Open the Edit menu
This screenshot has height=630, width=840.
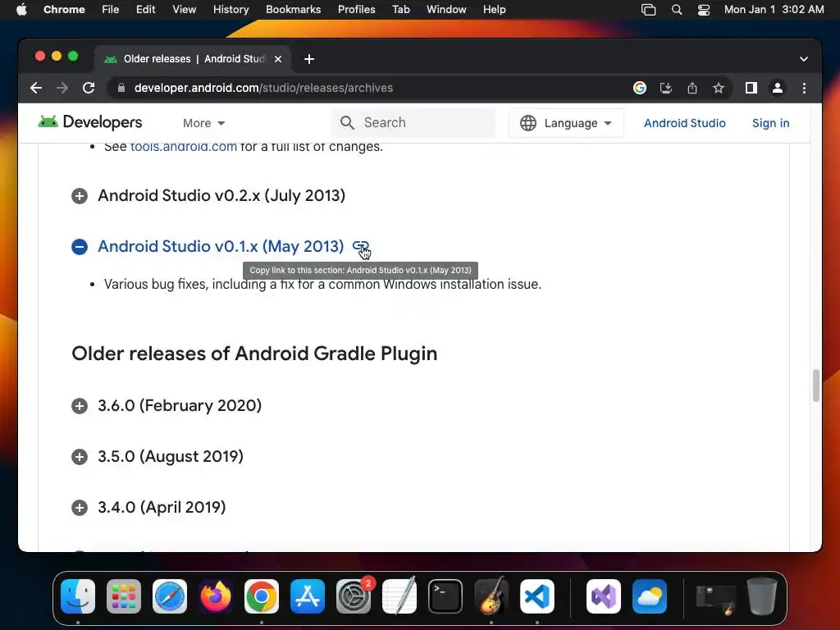[145, 10]
